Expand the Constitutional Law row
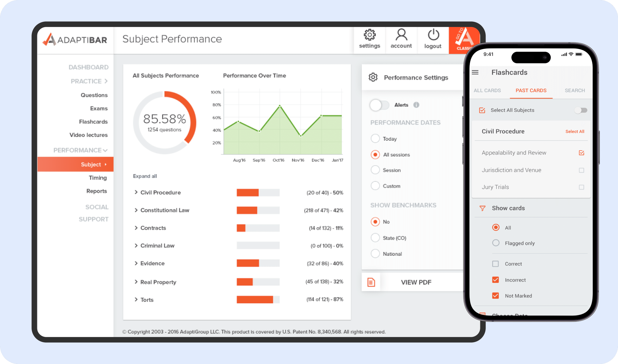Image resolution: width=618 pixels, height=364 pixels. 136,210
